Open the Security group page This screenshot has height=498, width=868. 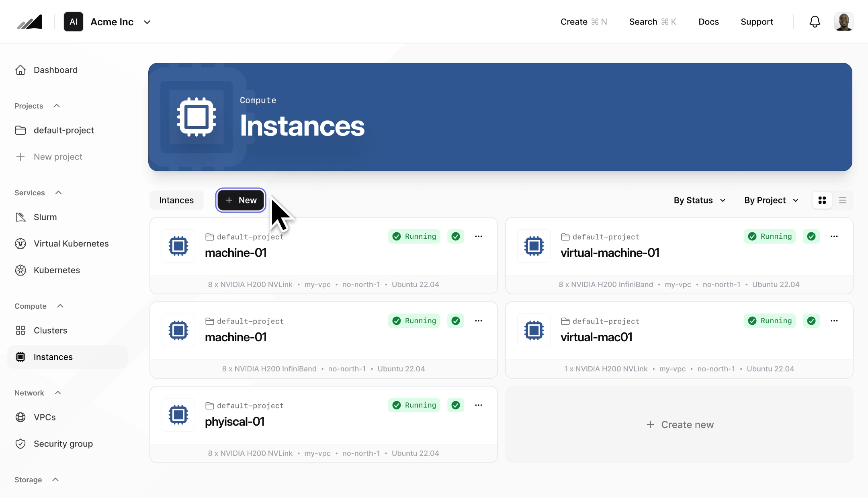pyautogui.click(x=63, y=444)
